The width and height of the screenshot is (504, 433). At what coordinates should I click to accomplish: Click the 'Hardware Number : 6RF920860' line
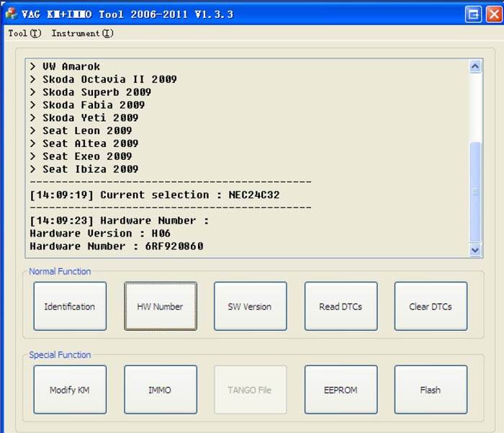pyautogui.click(x=117, y=246)
